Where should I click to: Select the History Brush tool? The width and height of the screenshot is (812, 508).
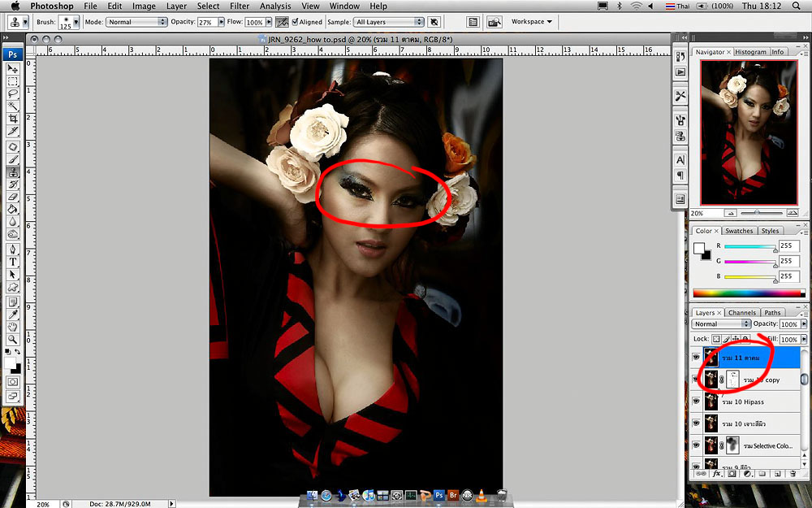12,185
